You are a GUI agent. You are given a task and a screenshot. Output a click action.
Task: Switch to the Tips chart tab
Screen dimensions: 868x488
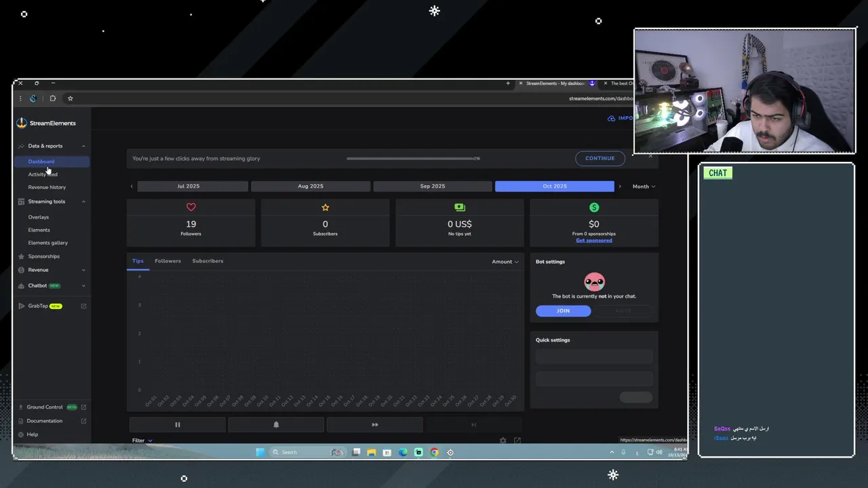point(138,261)
